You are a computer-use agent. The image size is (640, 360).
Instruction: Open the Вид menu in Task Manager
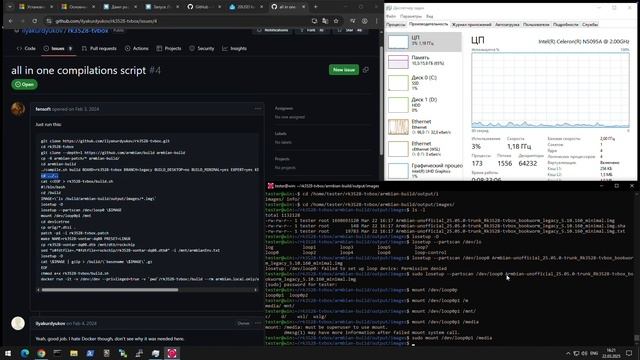(x=429, y=16)
